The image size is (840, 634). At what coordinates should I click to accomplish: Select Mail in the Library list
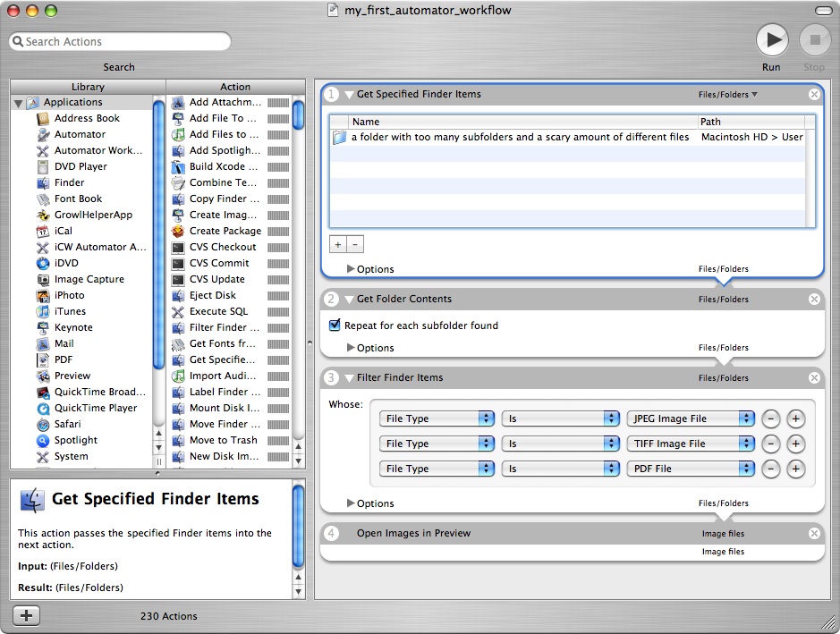(64, 342)
